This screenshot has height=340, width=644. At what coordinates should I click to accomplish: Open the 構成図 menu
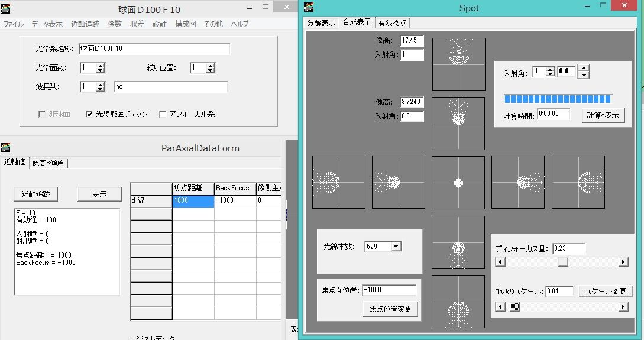click(x=185, y=24)
